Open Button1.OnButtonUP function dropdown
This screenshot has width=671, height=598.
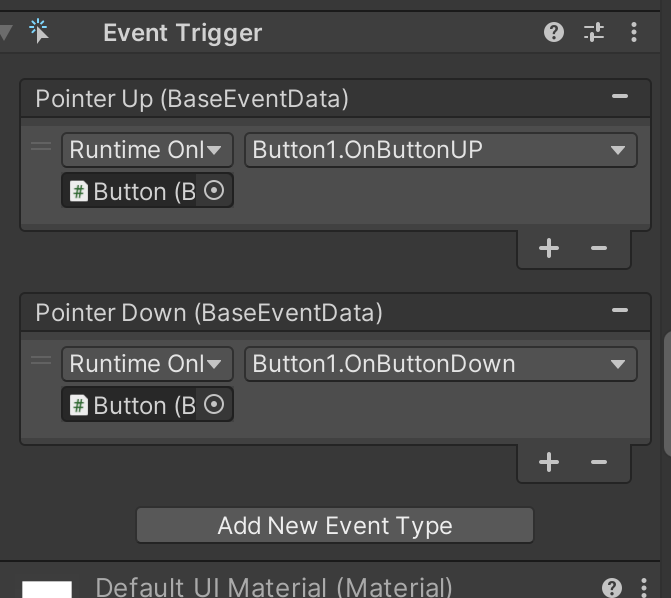click(440, 150)
